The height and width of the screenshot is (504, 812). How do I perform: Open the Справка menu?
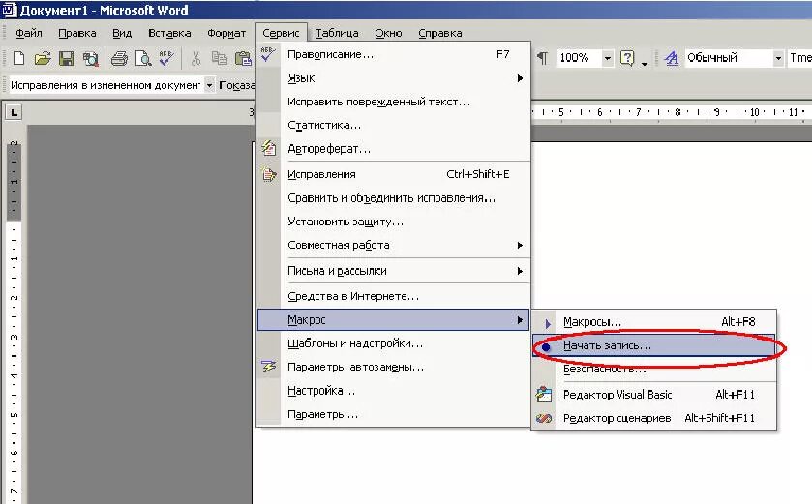pyautogui.click(x=440, y=33)
